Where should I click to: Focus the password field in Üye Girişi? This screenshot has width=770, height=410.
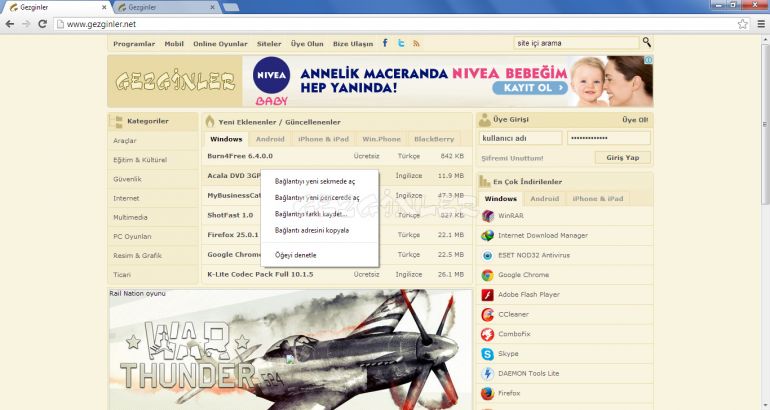609,138
